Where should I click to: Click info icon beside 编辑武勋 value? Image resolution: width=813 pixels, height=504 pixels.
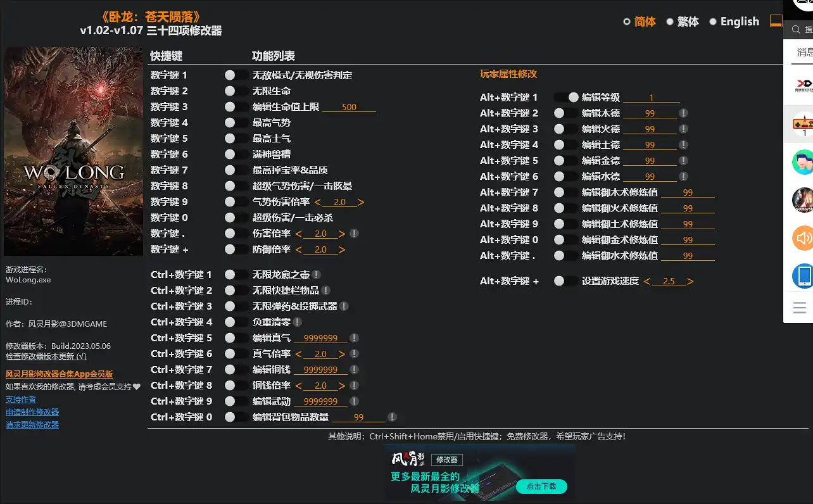(x=354, y=401)
